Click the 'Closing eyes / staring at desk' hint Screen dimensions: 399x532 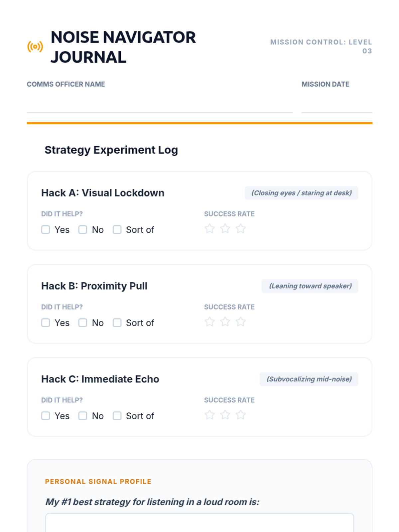pyautogui.click(x=301, y=193)
